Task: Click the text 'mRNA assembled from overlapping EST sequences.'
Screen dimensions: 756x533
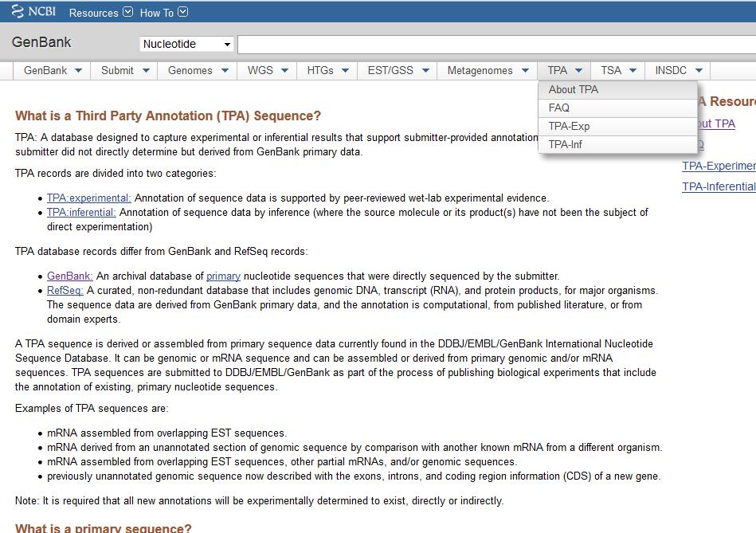Action: pyautogui.click(x=166, y=433)
